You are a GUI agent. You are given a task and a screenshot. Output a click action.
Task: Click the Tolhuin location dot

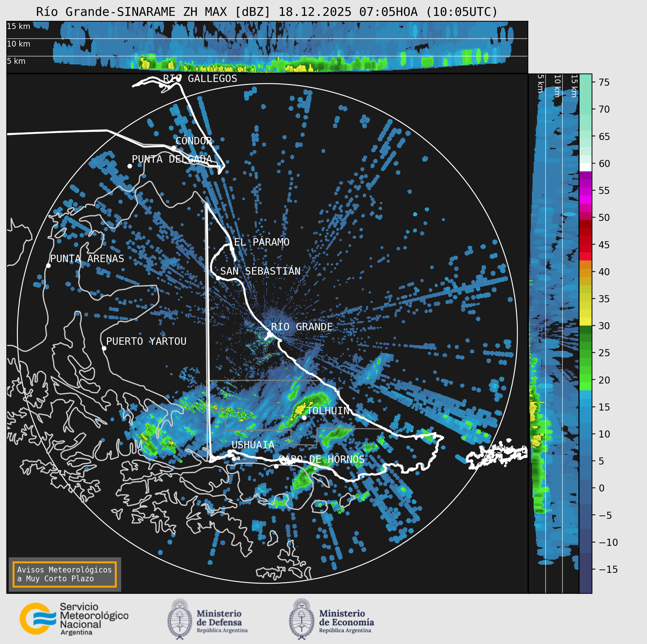(x=304, y=418)
